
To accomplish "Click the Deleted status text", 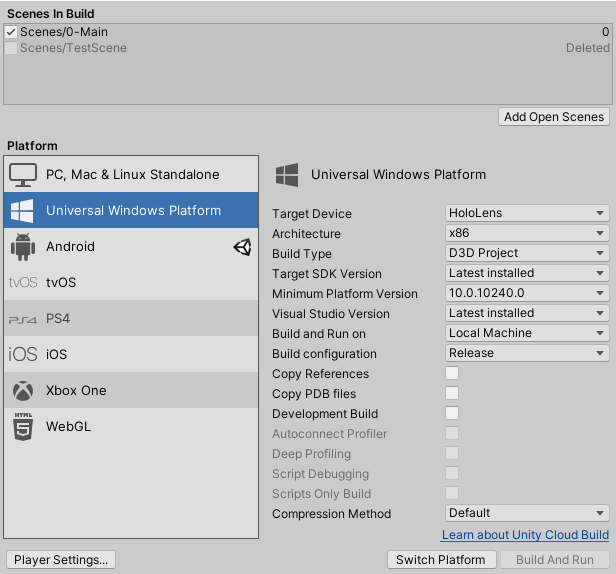I will tap(588, 48).
